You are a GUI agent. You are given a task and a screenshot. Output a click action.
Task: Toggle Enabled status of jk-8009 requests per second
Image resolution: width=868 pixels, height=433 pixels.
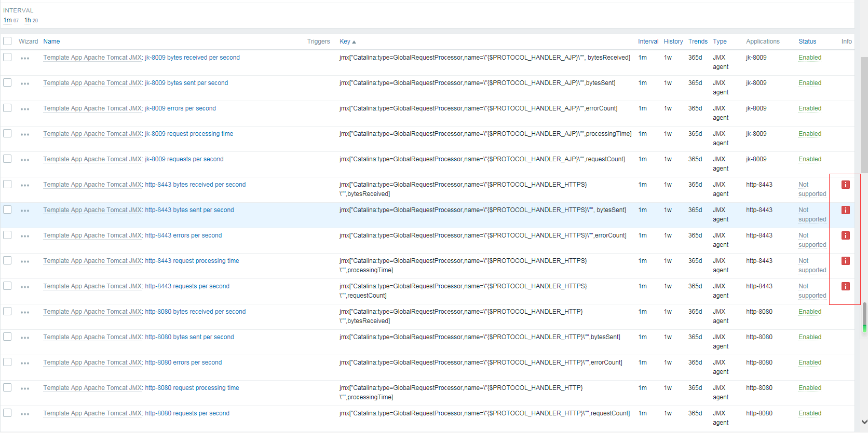[810, 159]
